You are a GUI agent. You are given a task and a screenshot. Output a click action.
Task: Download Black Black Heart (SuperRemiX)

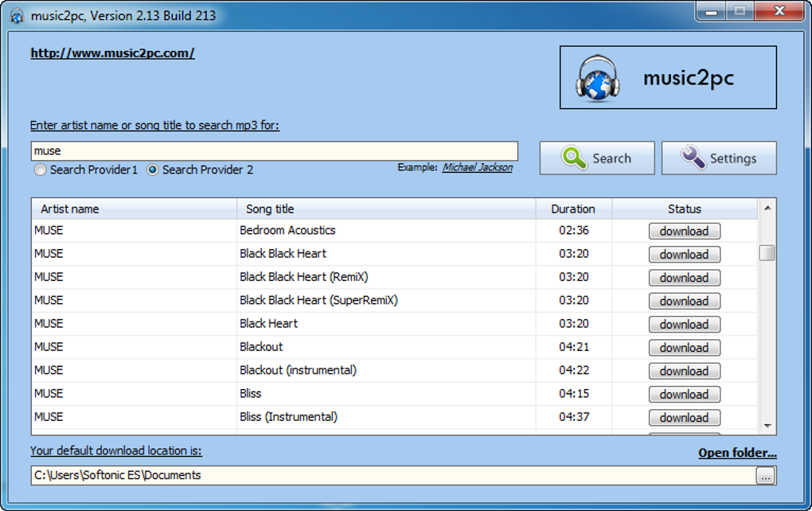coord(684,301)
